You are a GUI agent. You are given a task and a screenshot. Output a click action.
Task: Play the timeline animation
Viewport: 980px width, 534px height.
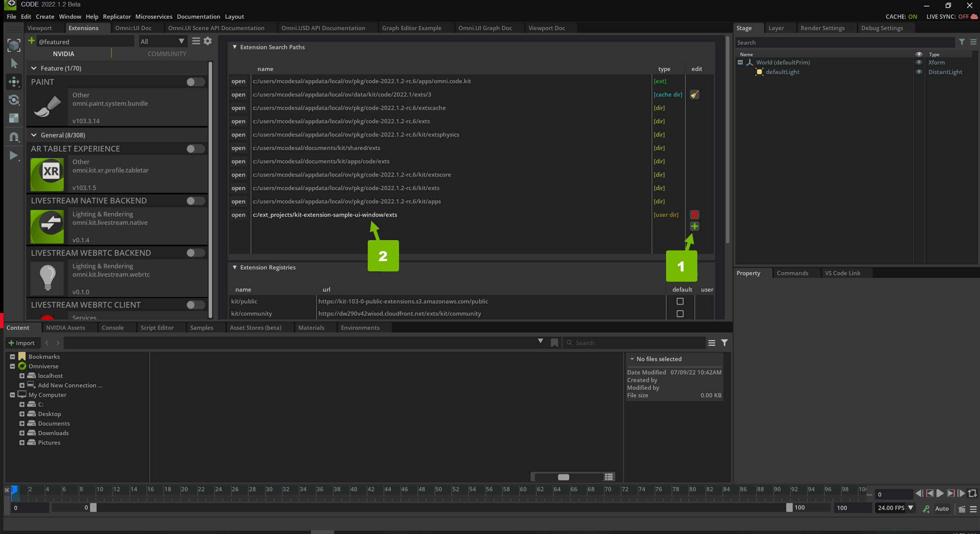pos(940,494)
